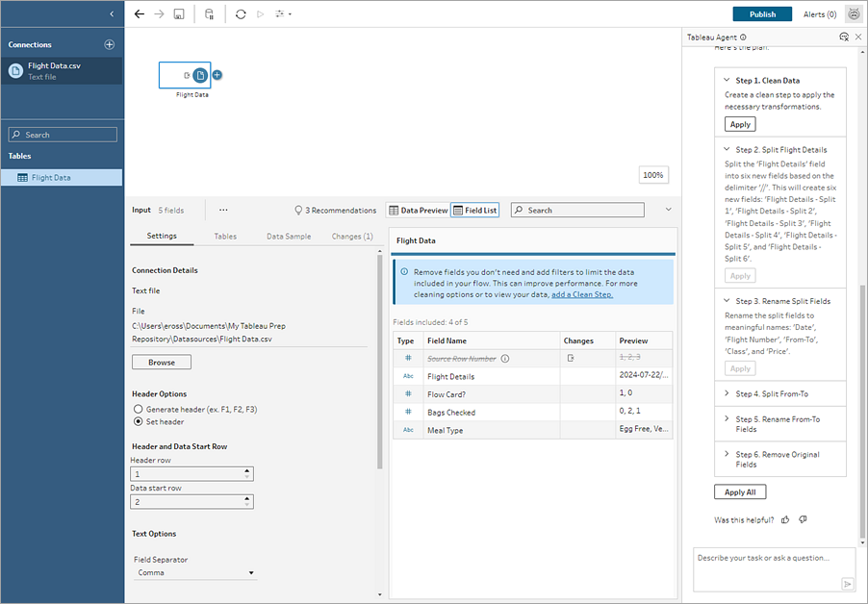Viewport: 868px width, 604px height.
Task: Open the three-dot more options menu
Action: coord(223,210)
